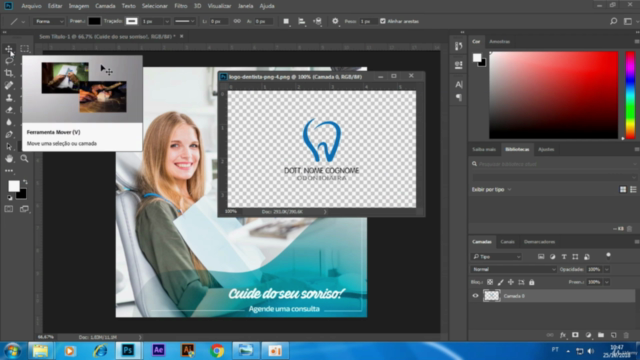Open the stroke color swatch picker

pos(131,21)
